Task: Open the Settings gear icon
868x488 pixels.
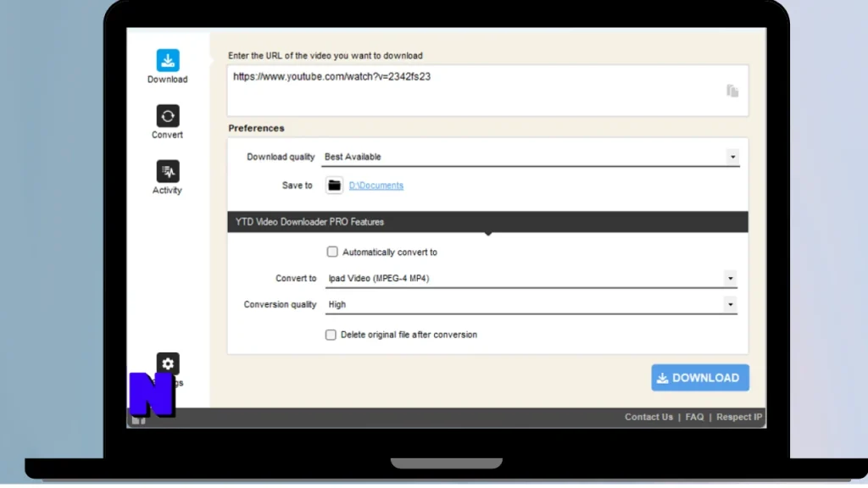Action: click(x=168, y=363)
